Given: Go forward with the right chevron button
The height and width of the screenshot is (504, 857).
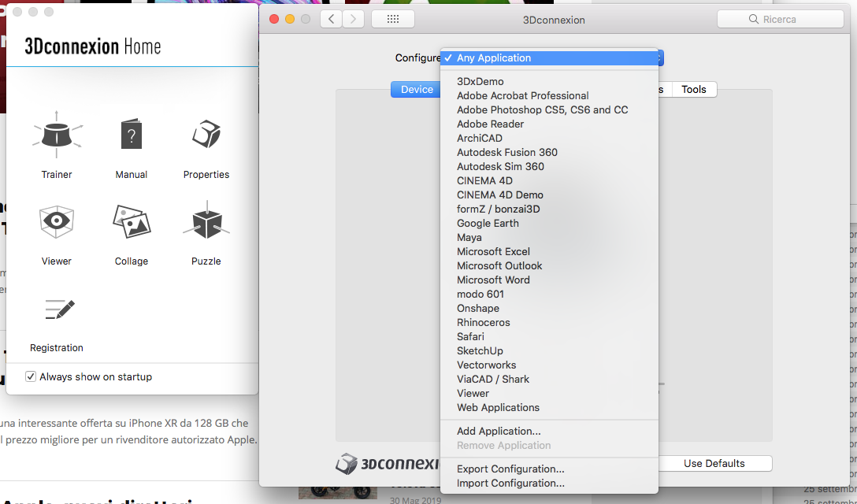Looking at the screenshot, I should tap(353, 19).
